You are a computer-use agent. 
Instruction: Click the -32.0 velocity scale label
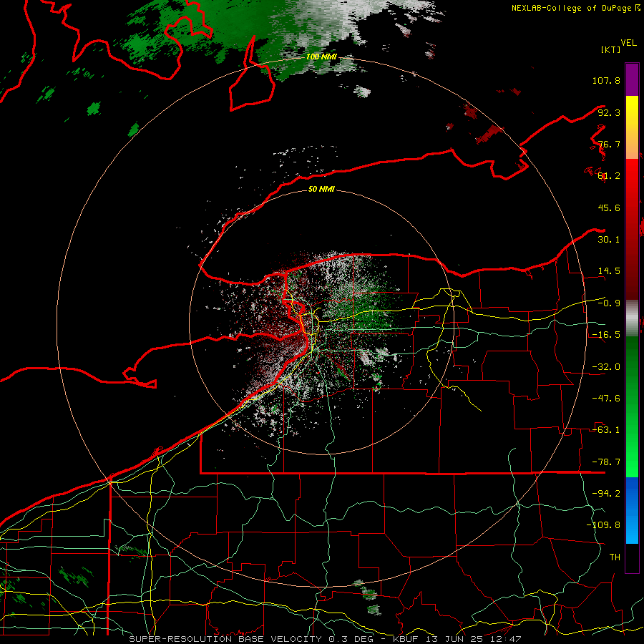[x=606, y=367]
